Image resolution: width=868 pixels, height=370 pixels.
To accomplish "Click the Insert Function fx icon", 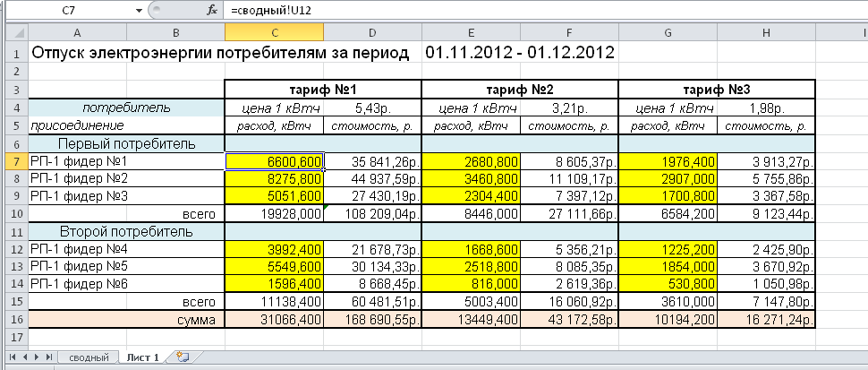I will tap(212, 10).
